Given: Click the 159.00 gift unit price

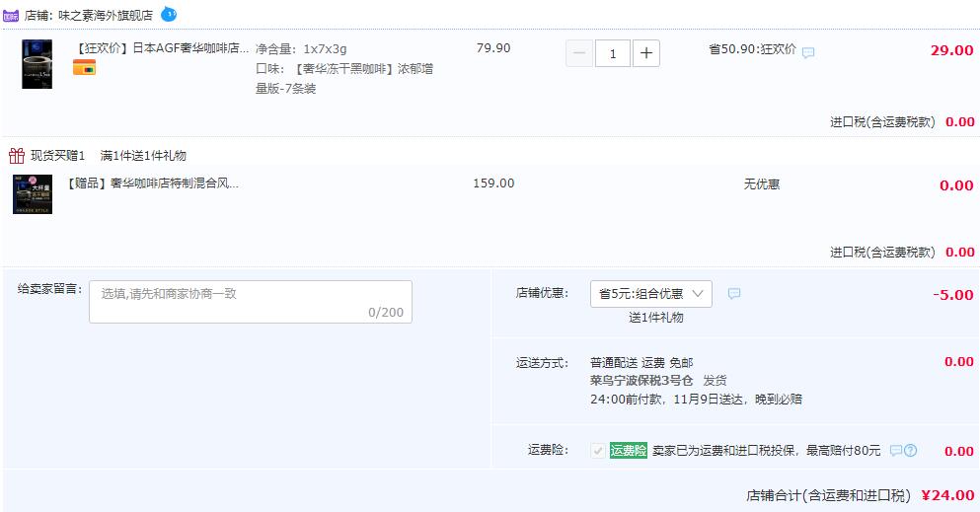Looking at the screenshot, I should (x=493, y=183).
